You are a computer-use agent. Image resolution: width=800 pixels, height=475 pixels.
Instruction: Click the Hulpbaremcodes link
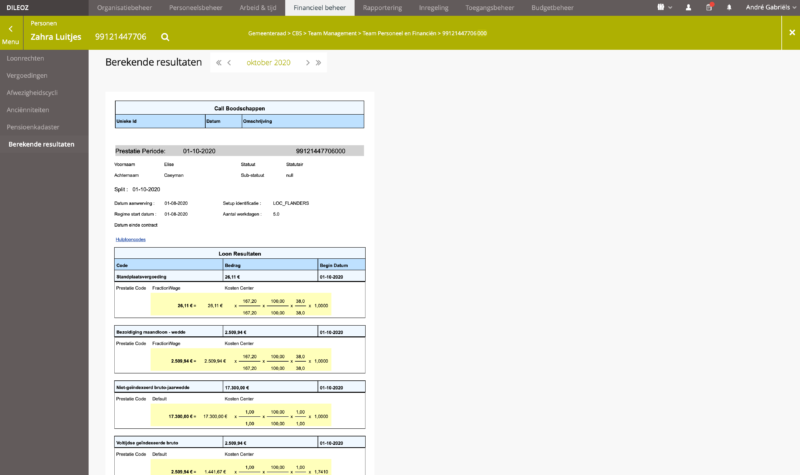[x=130, y=239]
